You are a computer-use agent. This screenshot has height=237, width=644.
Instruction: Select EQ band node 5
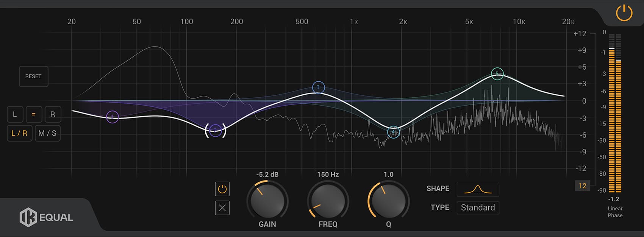point(497,73)
